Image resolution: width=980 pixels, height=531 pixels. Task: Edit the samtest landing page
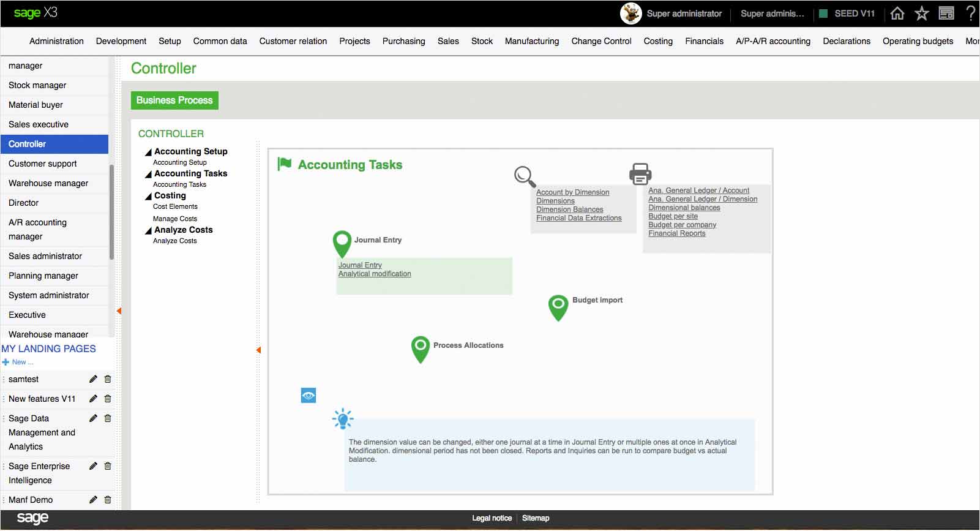pos(93,379)
